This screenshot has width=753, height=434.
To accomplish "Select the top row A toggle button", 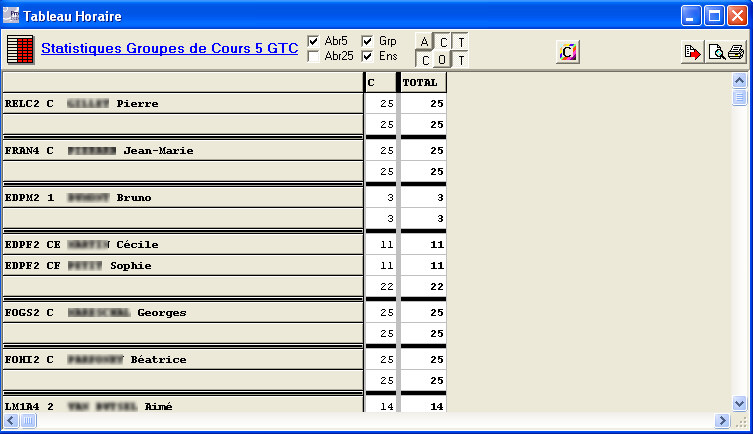I will coord(425,42).
